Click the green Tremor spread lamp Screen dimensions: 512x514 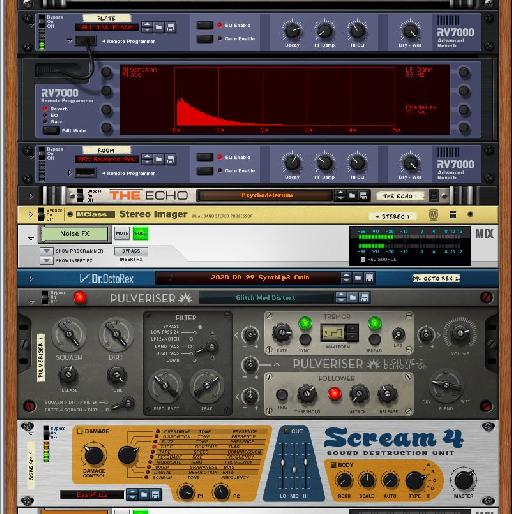click(374, 323)
